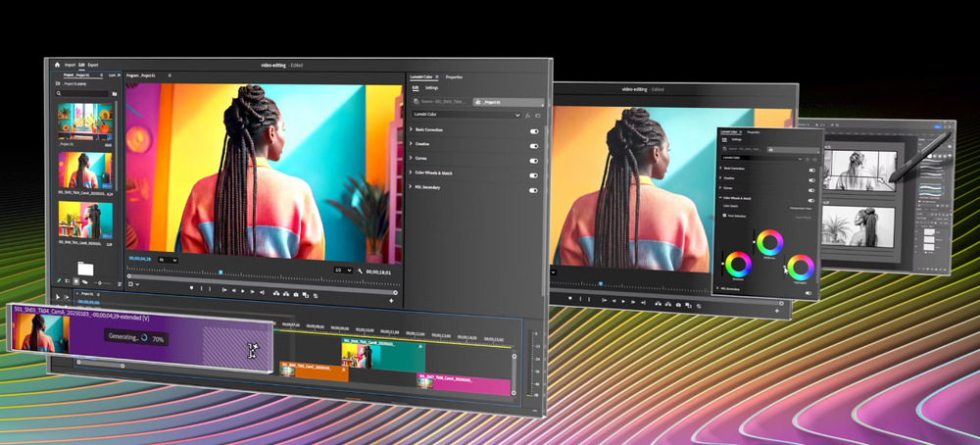The image size is (980, 445).
Task: Select the Track Select Forward tool
Action: (x=66, y=298)
